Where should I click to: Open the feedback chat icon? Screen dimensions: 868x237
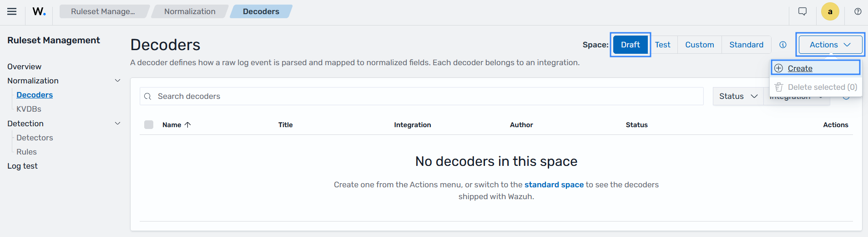tap(802, 11)
